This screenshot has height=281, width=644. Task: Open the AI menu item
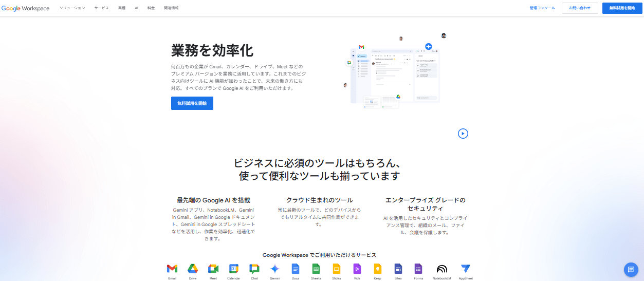[136, 8]
